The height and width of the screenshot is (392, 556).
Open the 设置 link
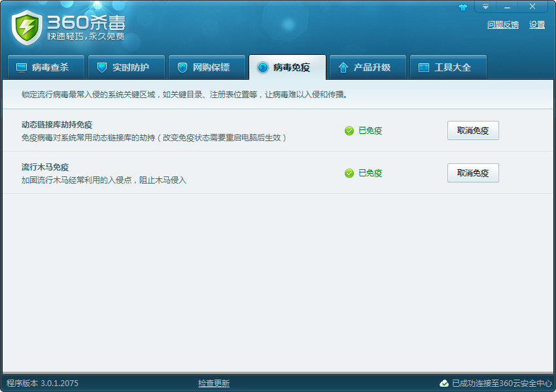pyautogui.click(x=537, y=25)
